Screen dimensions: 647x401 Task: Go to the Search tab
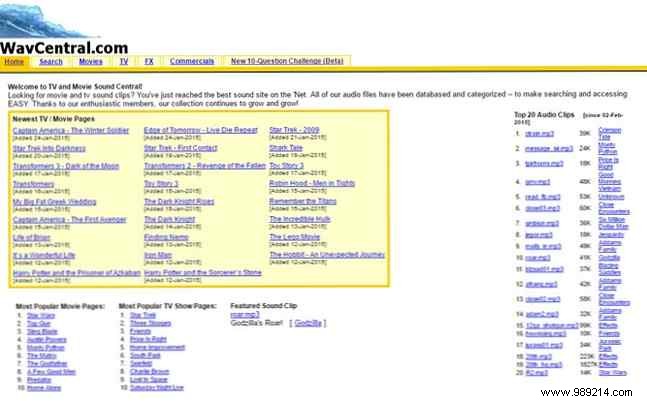(51, 61)
